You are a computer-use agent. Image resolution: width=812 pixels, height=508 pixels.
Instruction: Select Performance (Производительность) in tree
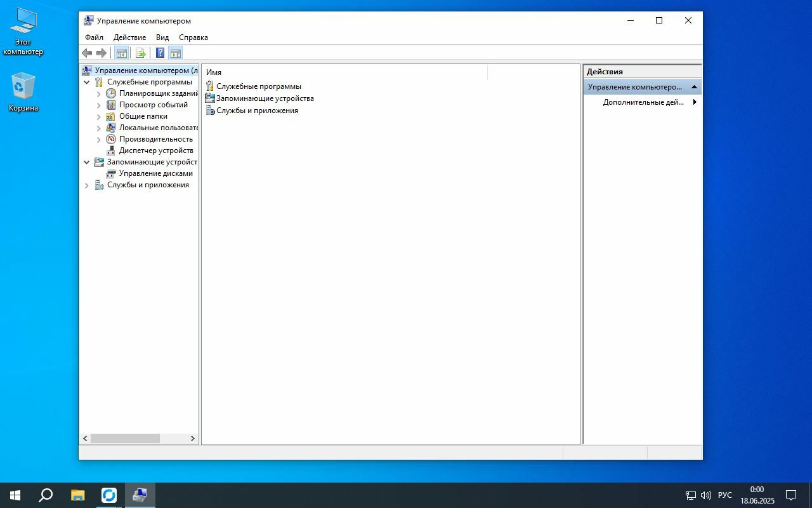(155, 139)
